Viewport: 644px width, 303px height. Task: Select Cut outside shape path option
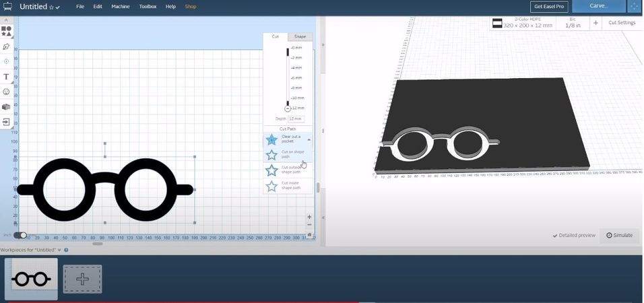click(288, 170)
